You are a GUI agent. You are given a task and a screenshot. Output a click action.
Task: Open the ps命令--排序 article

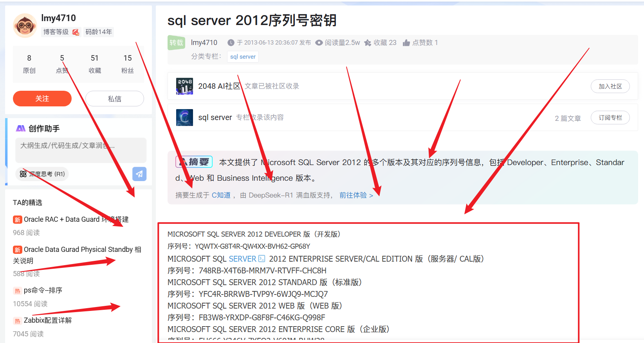43,290
